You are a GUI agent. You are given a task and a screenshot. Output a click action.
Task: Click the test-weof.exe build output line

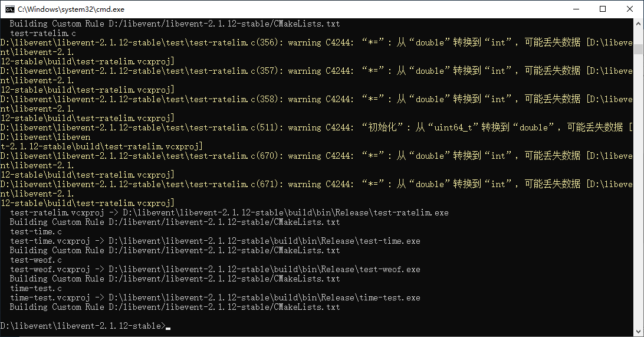tap(215, 269)
